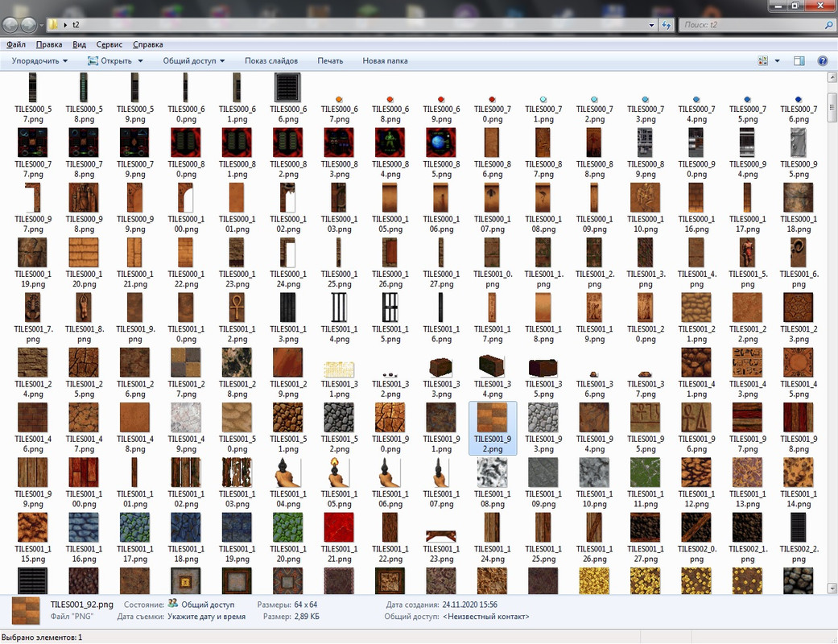Select the TILES001_14.png bars tile

[x=339, y=308]
